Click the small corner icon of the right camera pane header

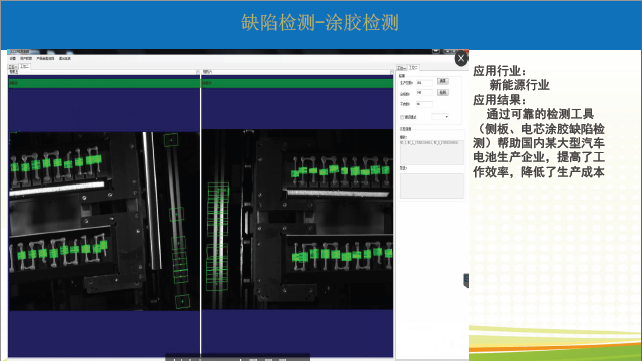391,72
